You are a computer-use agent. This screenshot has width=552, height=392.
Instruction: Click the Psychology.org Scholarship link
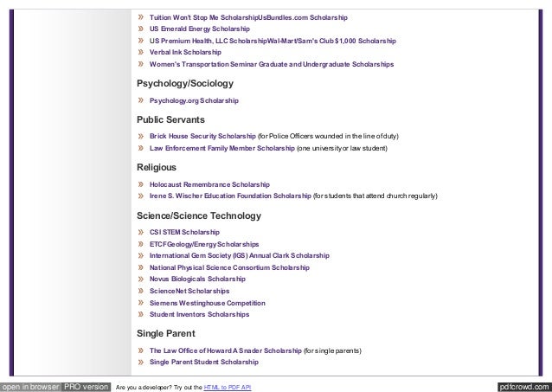click(194, 100)
